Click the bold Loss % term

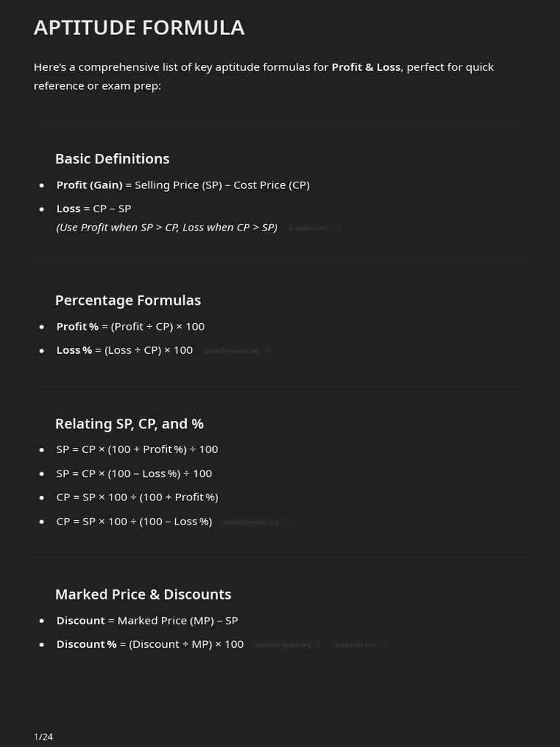point(74,350)
